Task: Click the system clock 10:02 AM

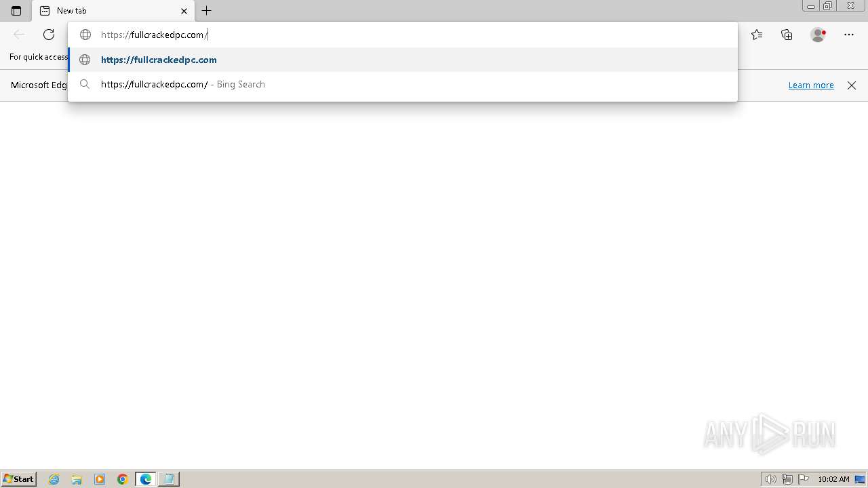Action: (x=833, y=479)
